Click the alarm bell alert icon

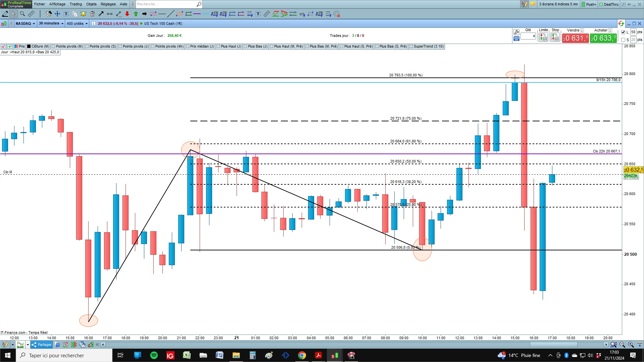coord(83,14)
